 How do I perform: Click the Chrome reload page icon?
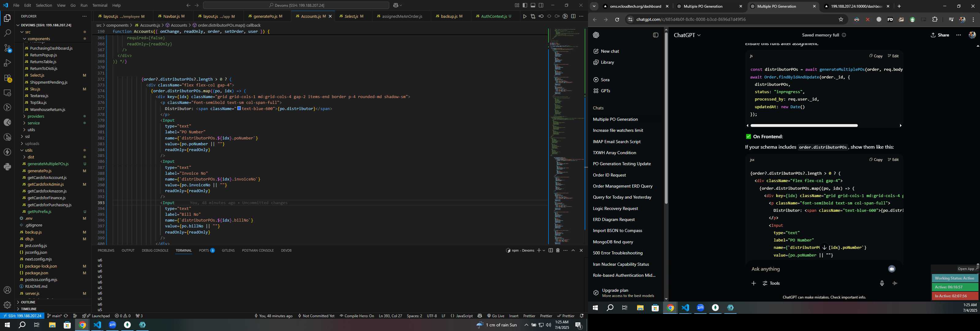pos(617,19)
